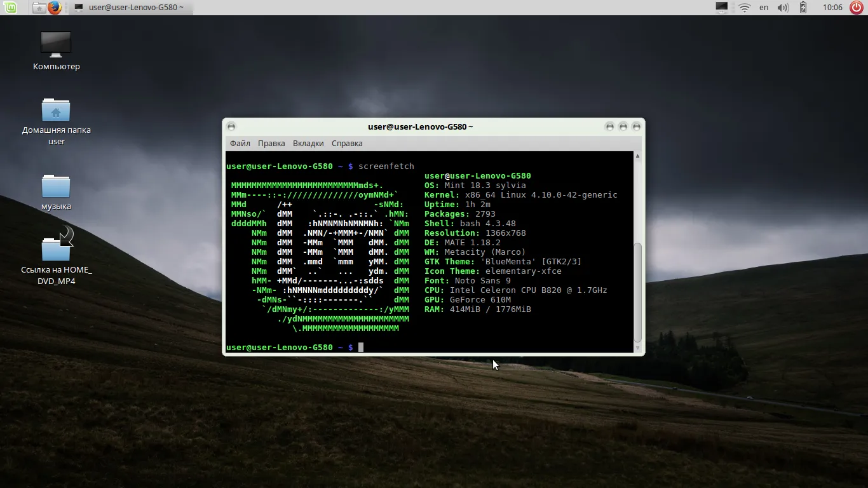Click the 'DE: MATE 1.18.2' line
This screenshot has height=488, width=868.
point(463,243)
